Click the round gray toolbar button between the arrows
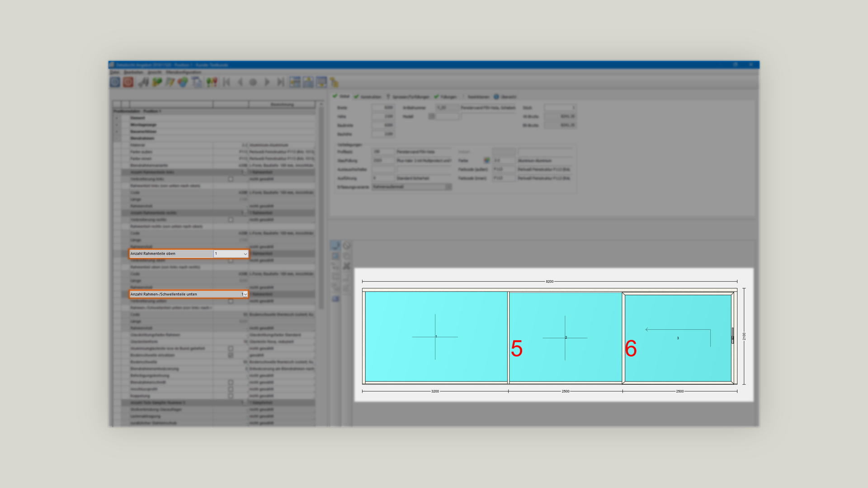868x488 pixels. pos(253,82)
